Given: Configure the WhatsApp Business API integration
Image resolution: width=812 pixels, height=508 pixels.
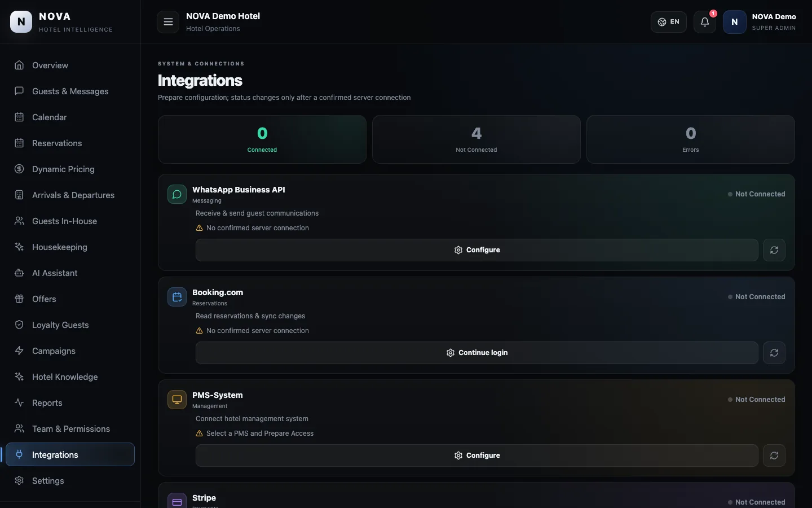Looking at the screenshot, I should pos(477,250).
